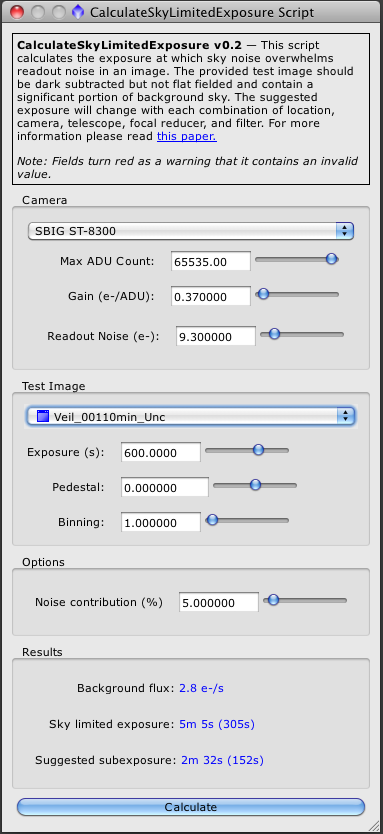Click the PixInsight script icon in title bar

tap(79, 12)
